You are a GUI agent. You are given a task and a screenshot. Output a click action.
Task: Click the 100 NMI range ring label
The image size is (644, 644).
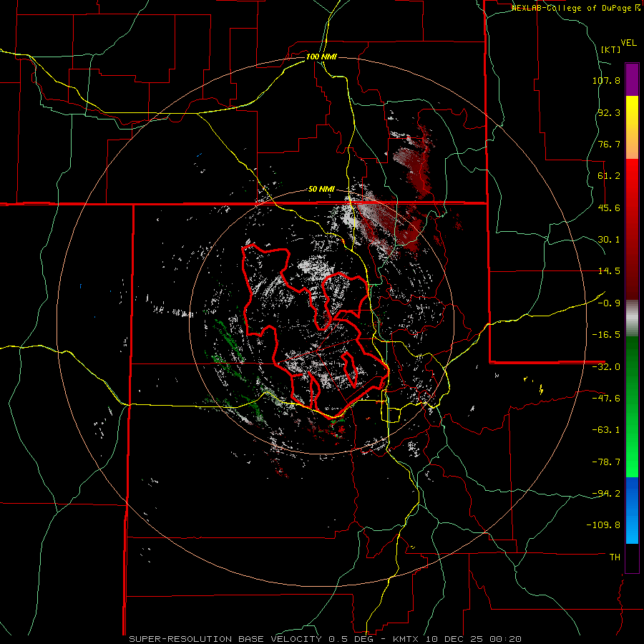click(x=321, y=57)
